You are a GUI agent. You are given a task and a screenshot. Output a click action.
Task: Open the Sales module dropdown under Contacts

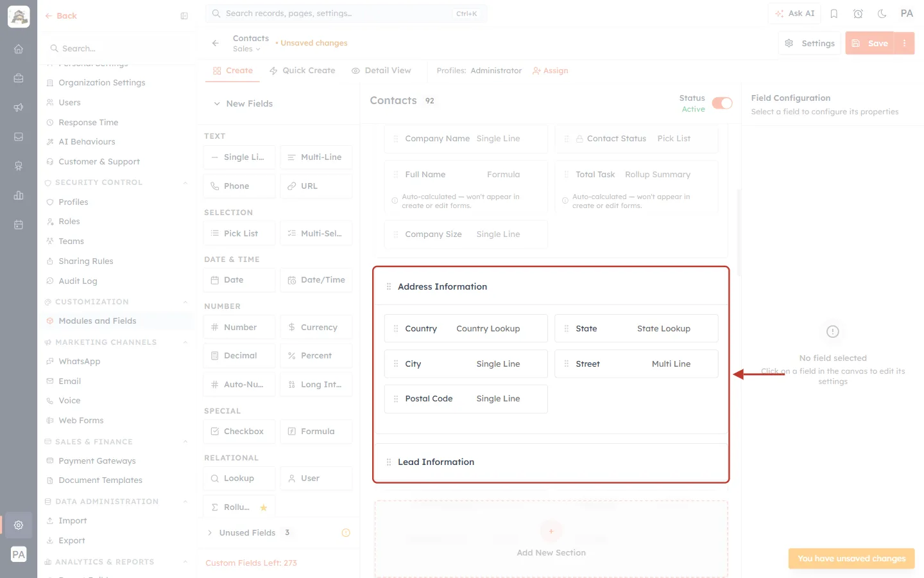coord(246,49)
